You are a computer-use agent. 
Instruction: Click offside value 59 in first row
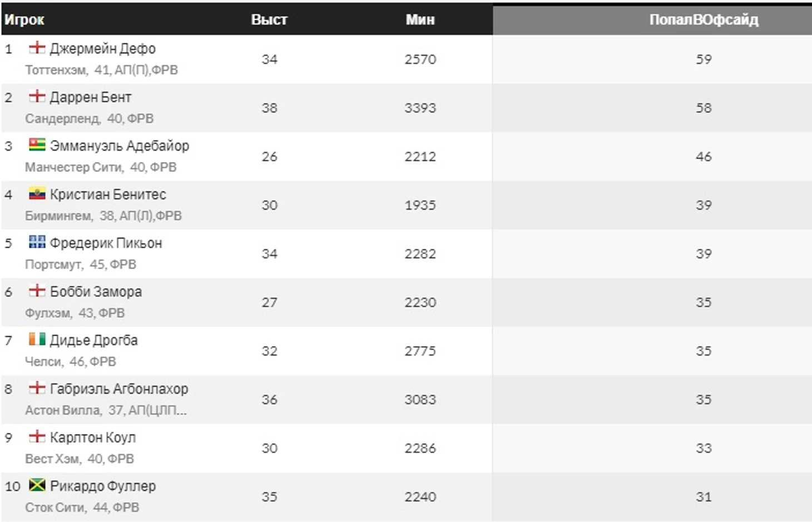(x=704, y=60)
